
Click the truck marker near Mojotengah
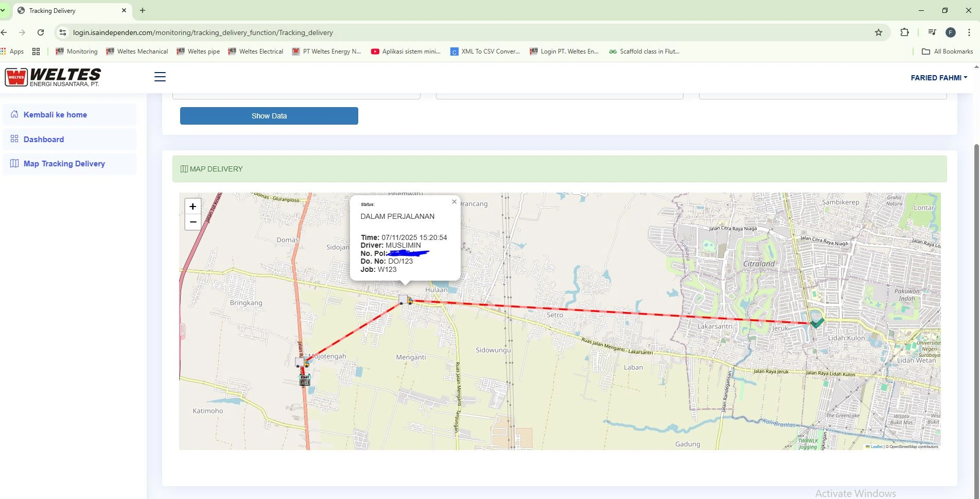[302, 362]
